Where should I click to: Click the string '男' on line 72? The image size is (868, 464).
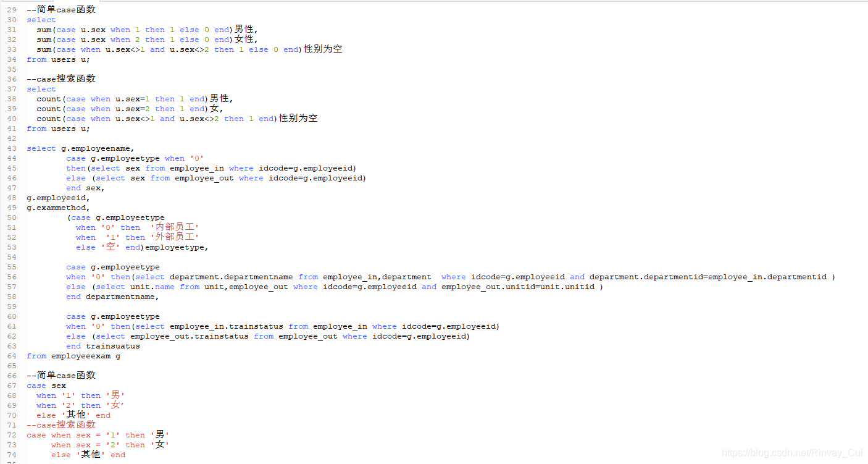[x=160, y=435]
